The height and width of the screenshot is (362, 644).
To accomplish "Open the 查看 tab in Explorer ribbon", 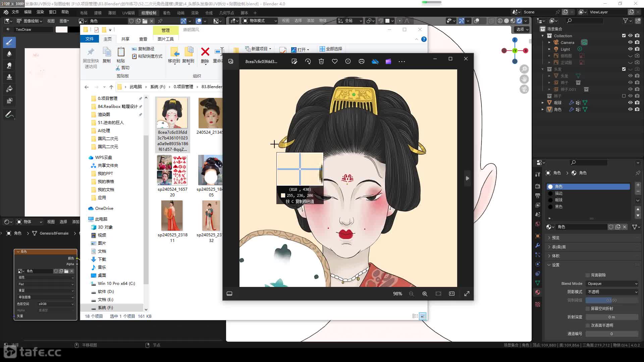I will [143, 39].
